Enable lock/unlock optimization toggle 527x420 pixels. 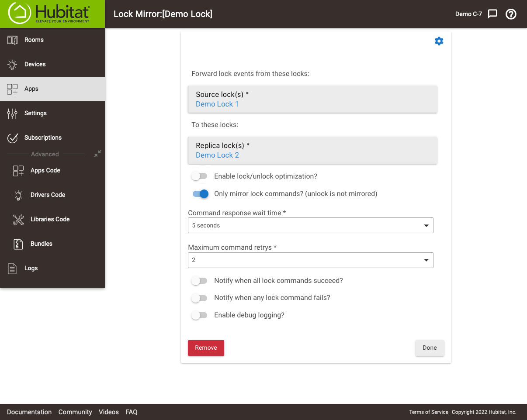(200, 176)
